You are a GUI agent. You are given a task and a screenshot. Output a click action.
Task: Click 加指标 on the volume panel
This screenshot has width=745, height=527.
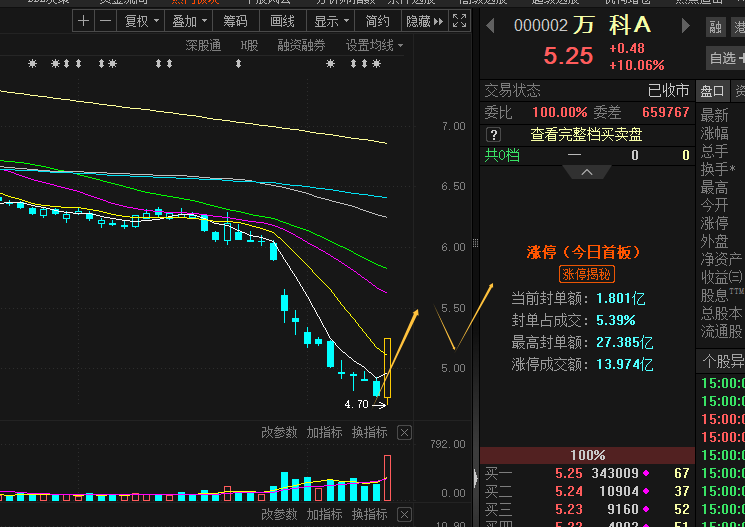(324, 432)
